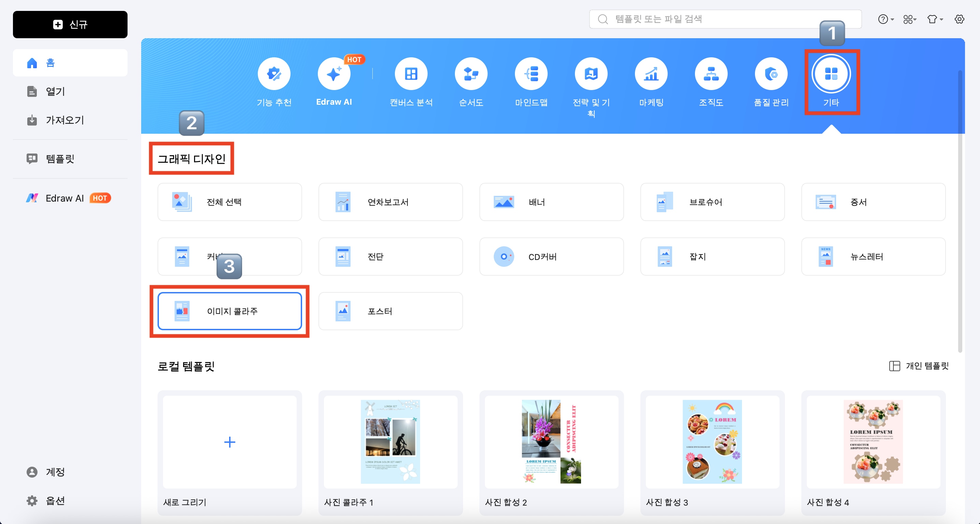Open the 품질 관리 category
The height and width of the screenshot is (524, 980).
click(x=771, y=73)
